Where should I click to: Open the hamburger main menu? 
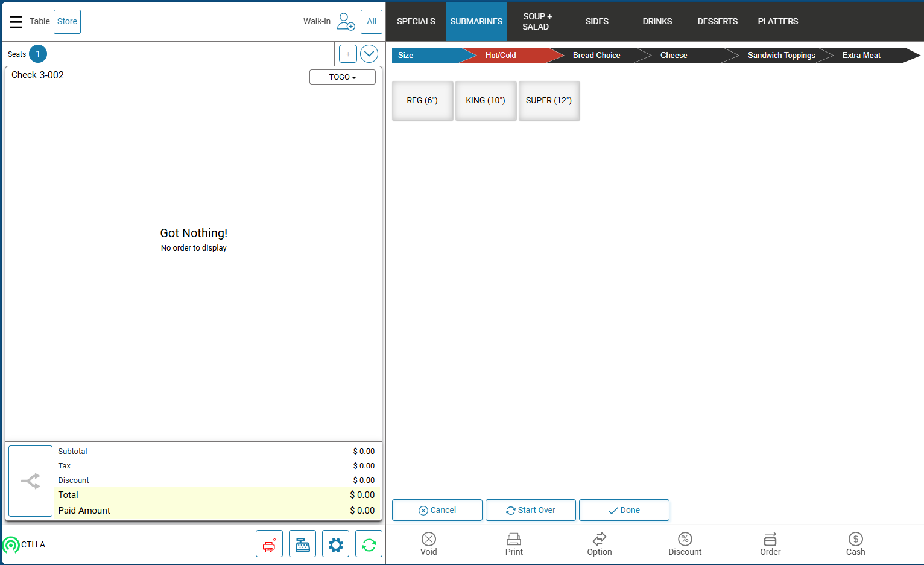[16, 22]
